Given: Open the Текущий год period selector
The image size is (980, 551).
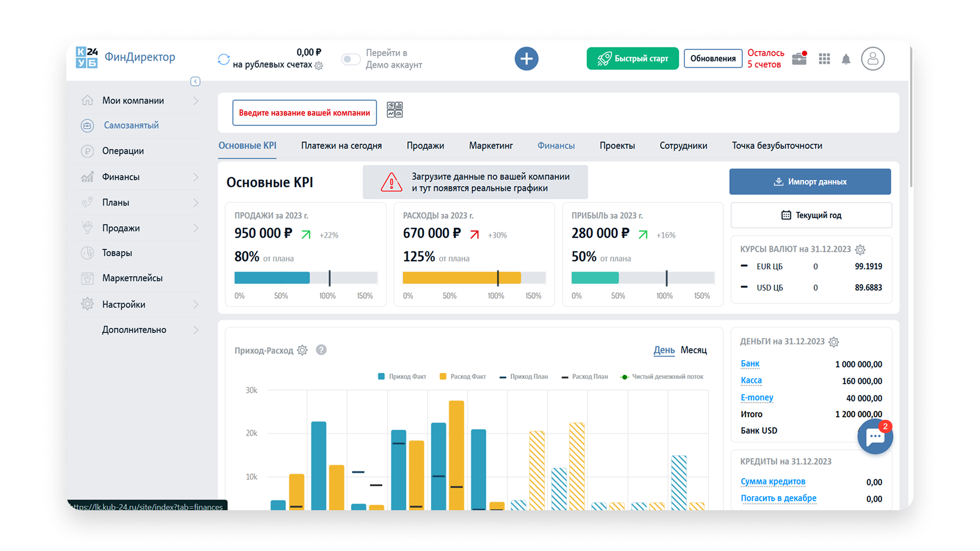Looking at the screenshot, I should 811,215.
